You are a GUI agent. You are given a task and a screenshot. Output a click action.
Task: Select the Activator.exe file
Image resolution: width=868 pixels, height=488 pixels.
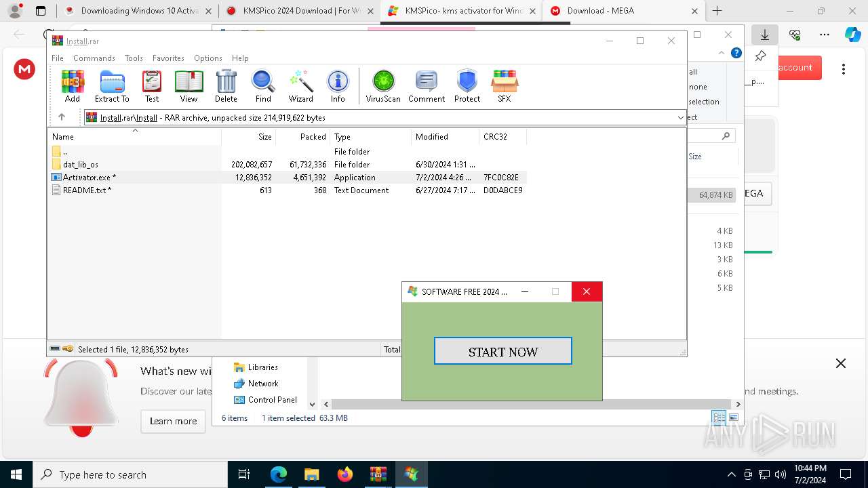click(288, 178)
